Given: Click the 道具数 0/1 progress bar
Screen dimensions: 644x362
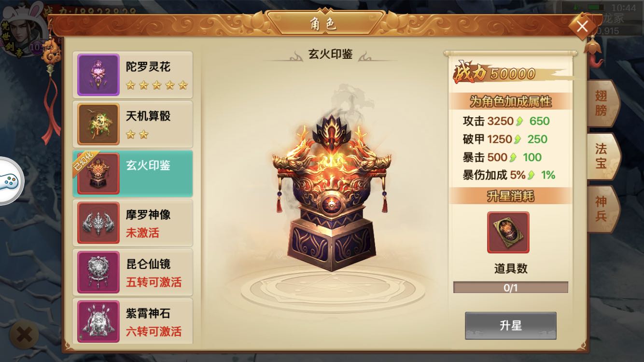Looking at the screenshot, I should tap(511, 288).
